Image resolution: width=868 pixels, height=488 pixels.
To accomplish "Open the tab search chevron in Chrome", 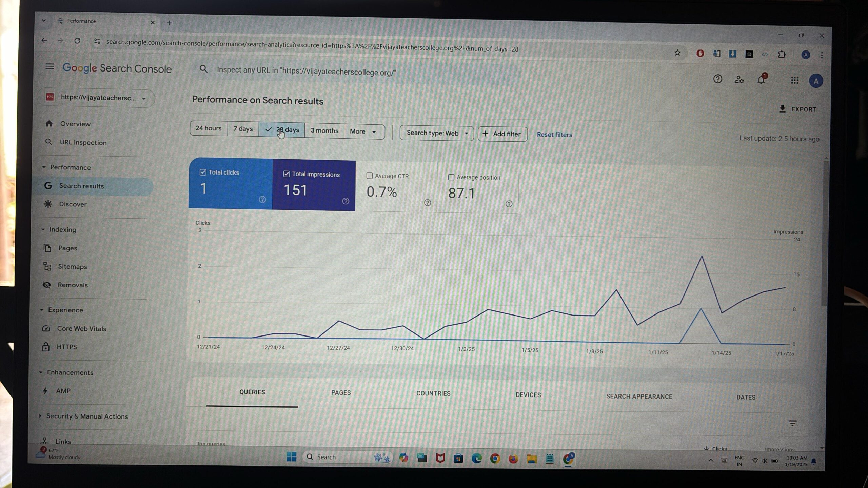I will pos(44,20).
